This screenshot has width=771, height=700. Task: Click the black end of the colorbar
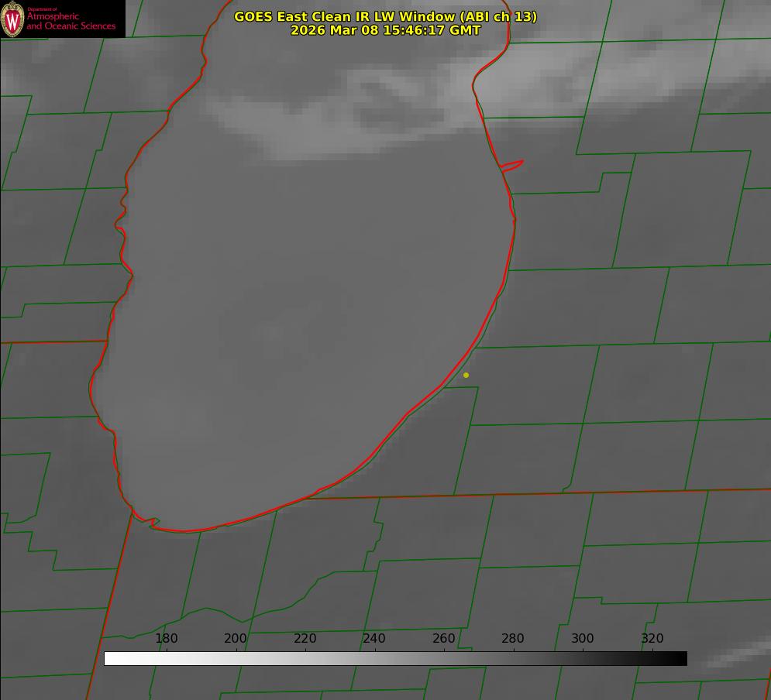coord(681,659)
